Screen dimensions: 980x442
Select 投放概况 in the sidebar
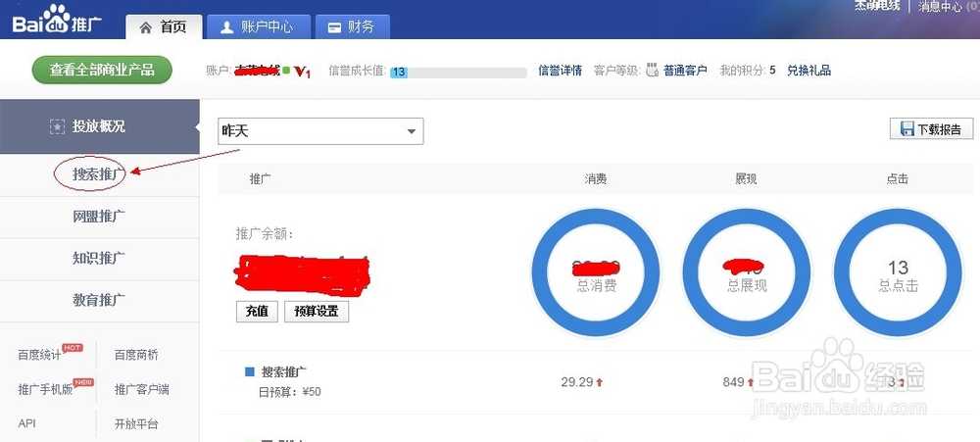pyautogui.click(x=99, y=126)
